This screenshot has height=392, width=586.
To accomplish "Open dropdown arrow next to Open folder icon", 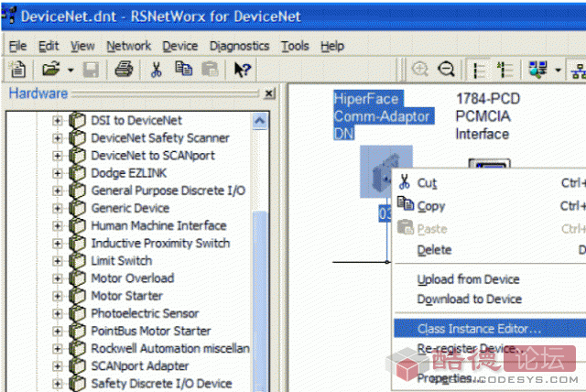I will [69, 69].
